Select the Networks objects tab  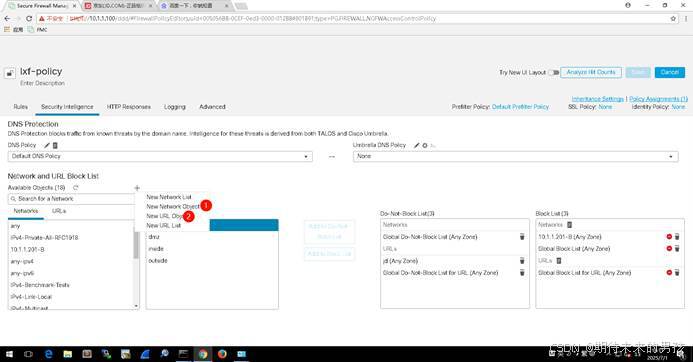click(26, 211)
